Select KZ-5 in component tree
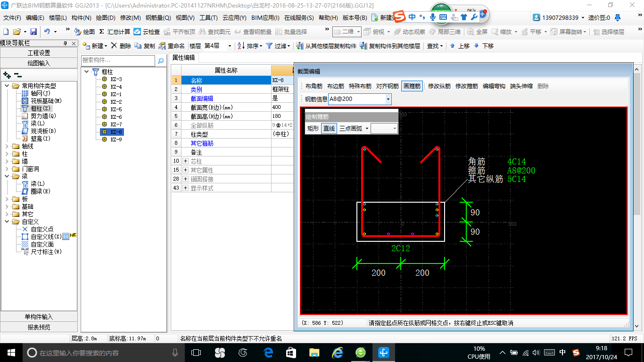 click(x=116, y=109)
